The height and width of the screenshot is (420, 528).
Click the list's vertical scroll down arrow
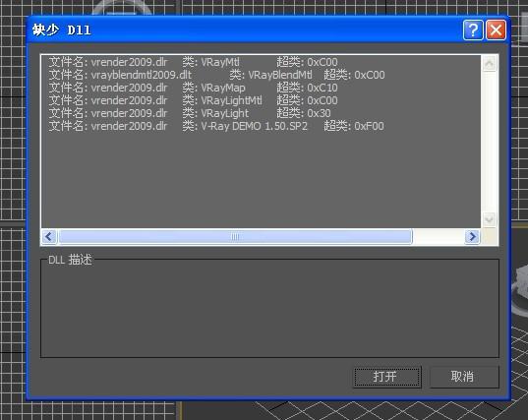click(490, 219)
